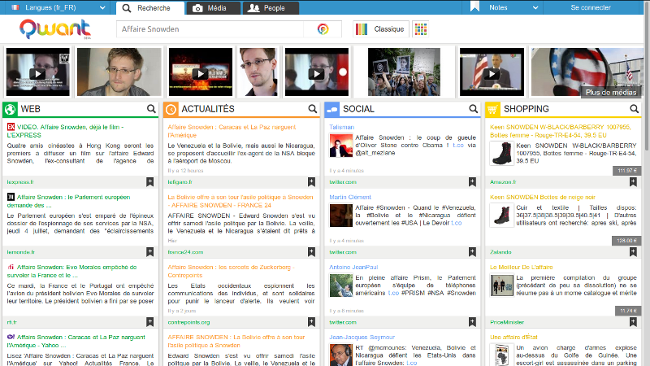
Task: Select the Classique view mode
Action: (381, 29)
